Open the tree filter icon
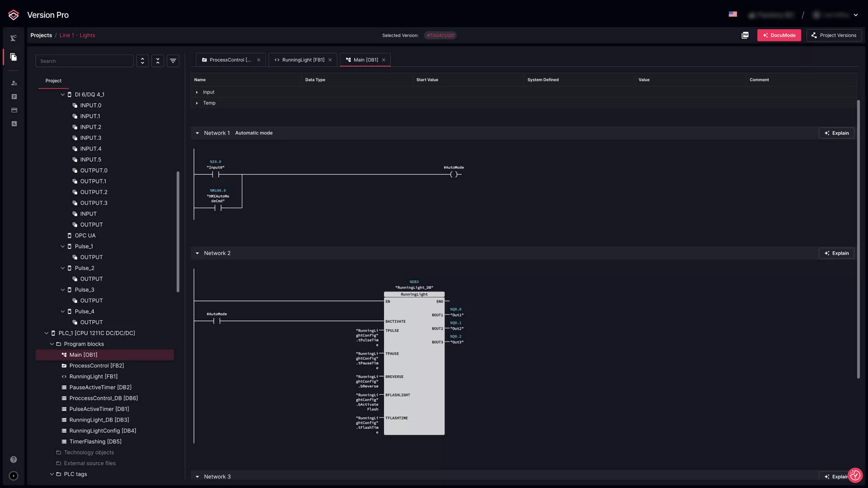The height and width of the screenshot is (488, 868). [x=173, y=61]
